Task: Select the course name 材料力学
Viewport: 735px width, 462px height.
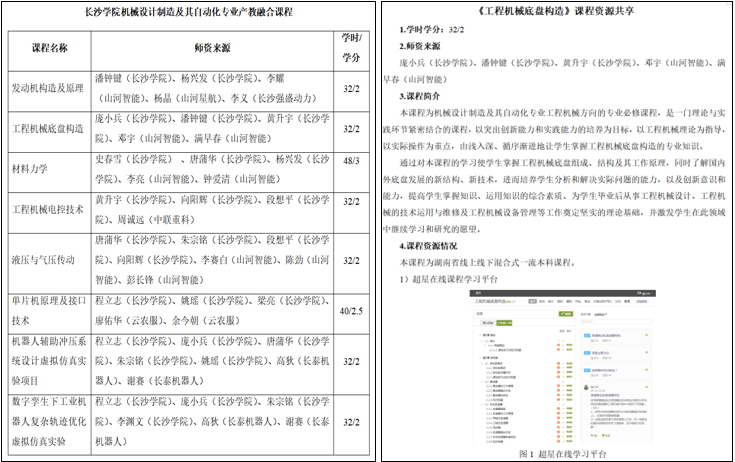Action: 30,169
